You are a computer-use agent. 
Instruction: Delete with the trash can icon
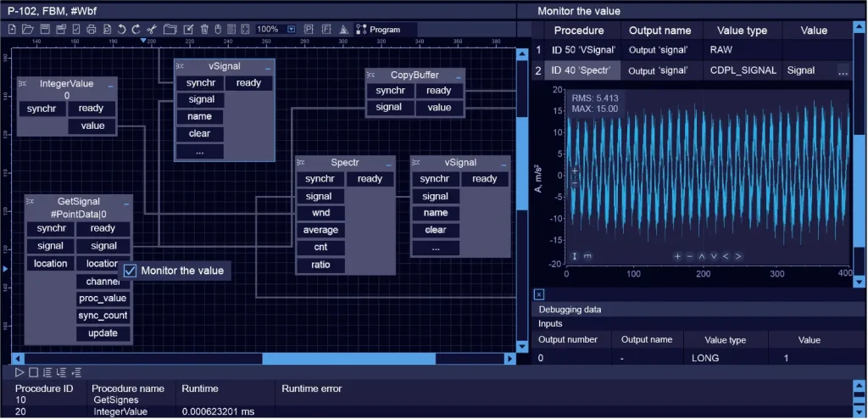[204, 30]
